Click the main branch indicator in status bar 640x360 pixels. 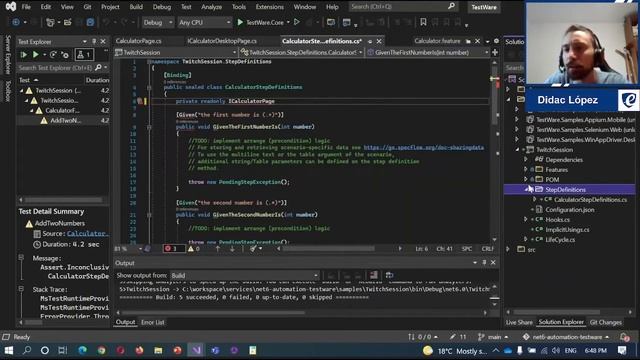tap(493, 337)
